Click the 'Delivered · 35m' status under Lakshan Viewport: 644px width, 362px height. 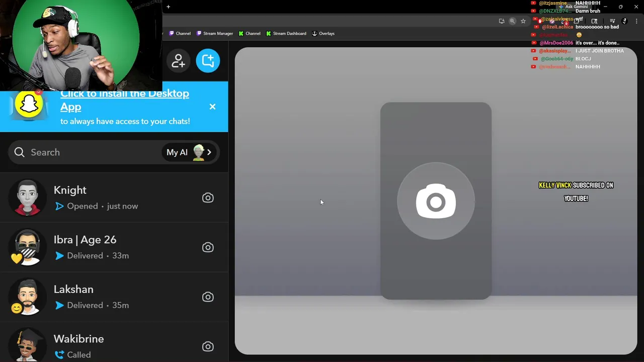pos(92,305)
